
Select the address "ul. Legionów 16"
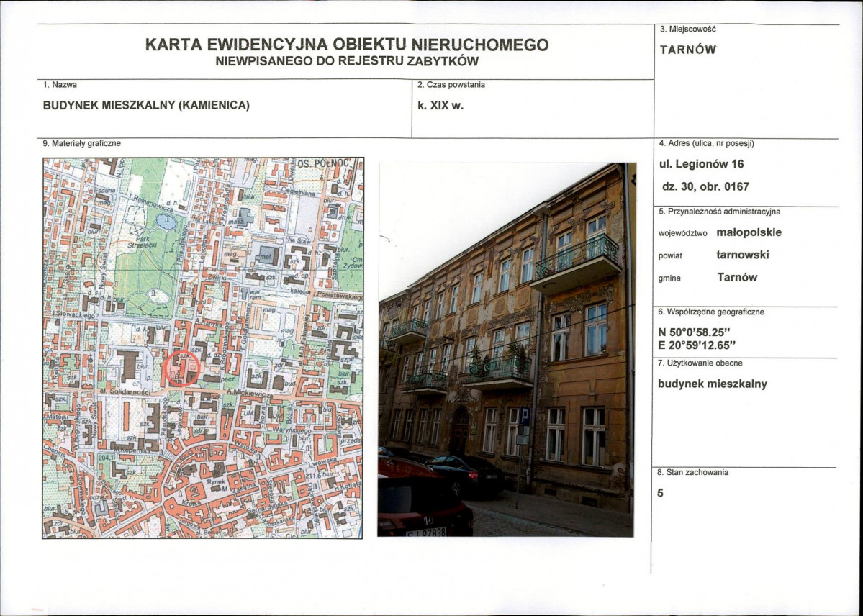click(x=701, y=164)
